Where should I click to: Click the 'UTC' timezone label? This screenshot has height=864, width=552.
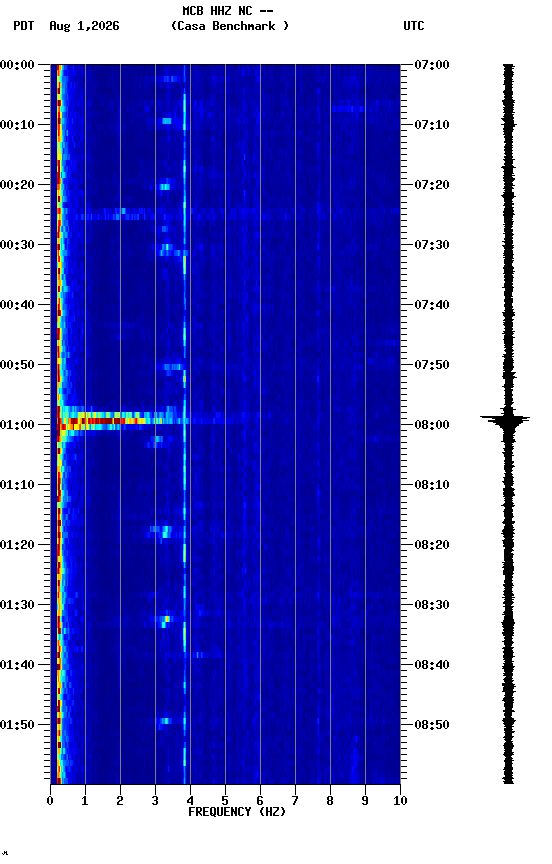coord(414,26)
